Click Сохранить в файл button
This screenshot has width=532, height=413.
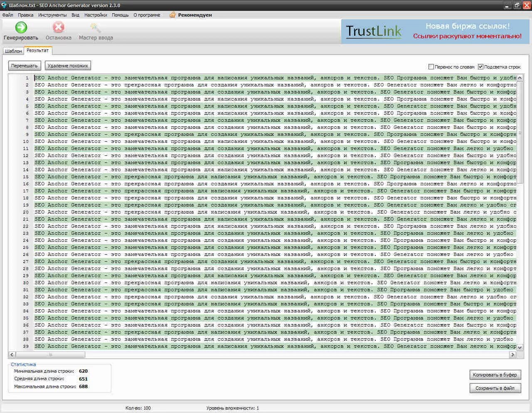[495, 388]
